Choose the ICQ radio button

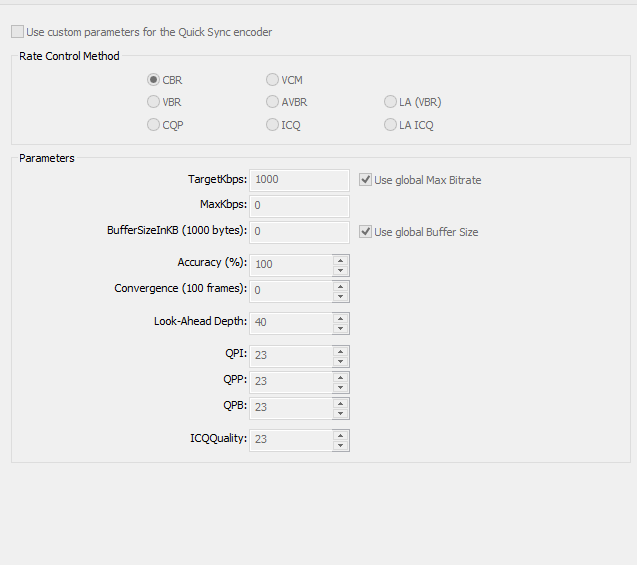[272, 124]
